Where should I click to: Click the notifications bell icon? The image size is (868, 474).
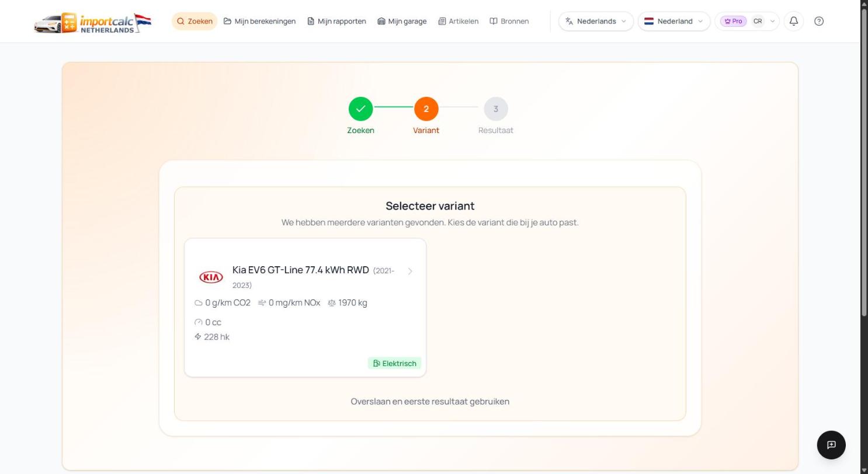click(x=793, y=21)
